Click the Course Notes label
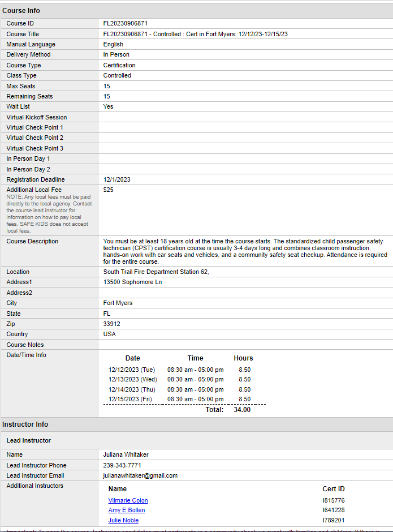This screenshot has height=532, width=393. coord(25,345)
